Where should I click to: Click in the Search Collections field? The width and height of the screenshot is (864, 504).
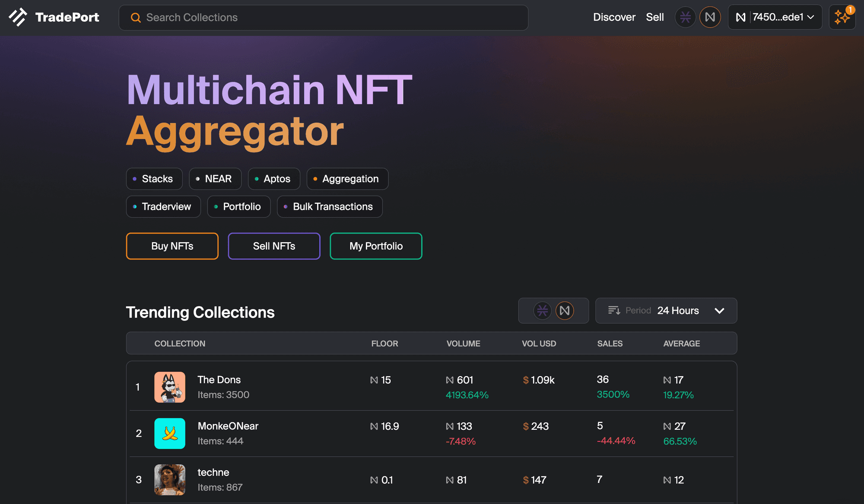328,18
